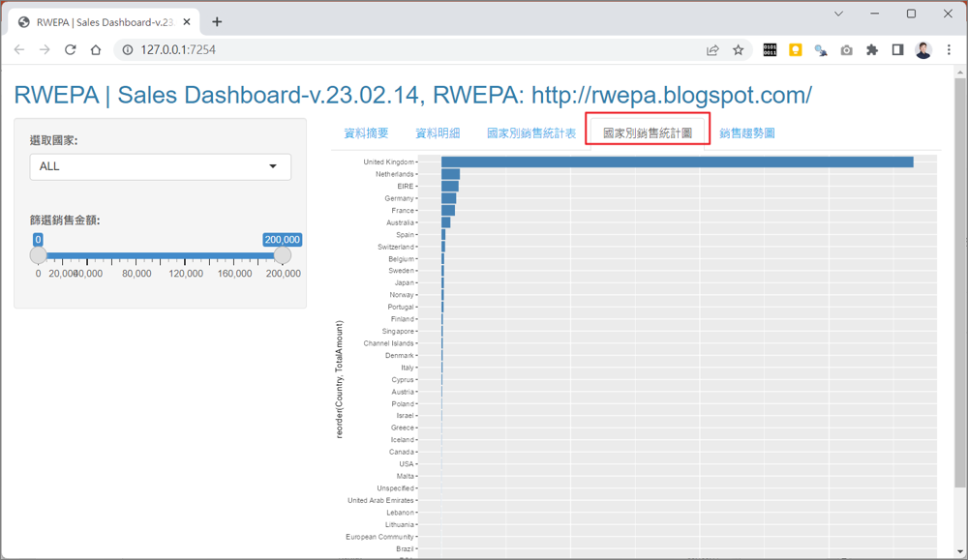Click the home icon in browser toolbar
968x560 pixels.
95,50
